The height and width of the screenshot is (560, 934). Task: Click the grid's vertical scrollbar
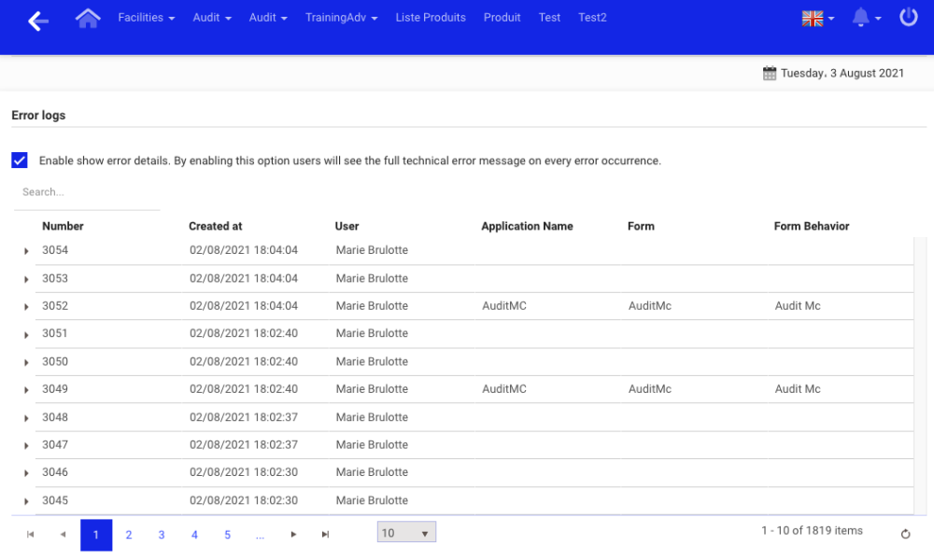tap(920, 375)
